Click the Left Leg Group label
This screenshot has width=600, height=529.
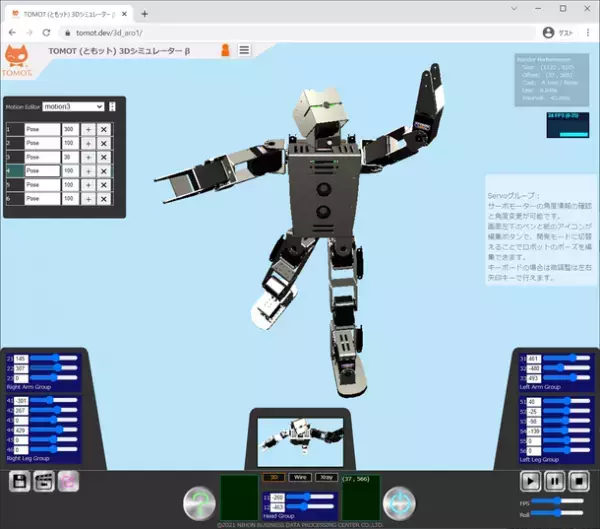click(539, 459)
